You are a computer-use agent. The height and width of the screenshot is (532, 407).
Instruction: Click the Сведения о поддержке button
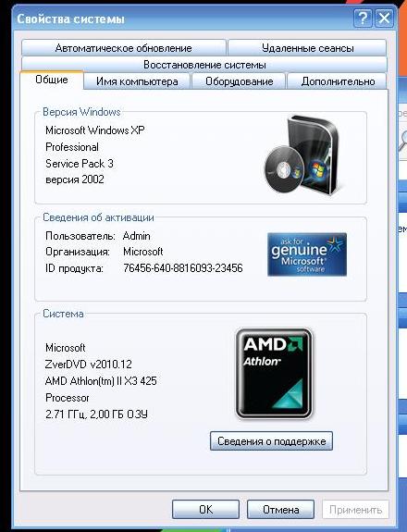click(x=271, y=441)
